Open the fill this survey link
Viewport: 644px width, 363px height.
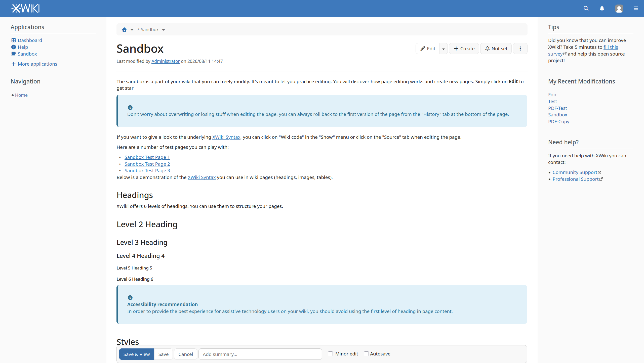click(611, 47)
